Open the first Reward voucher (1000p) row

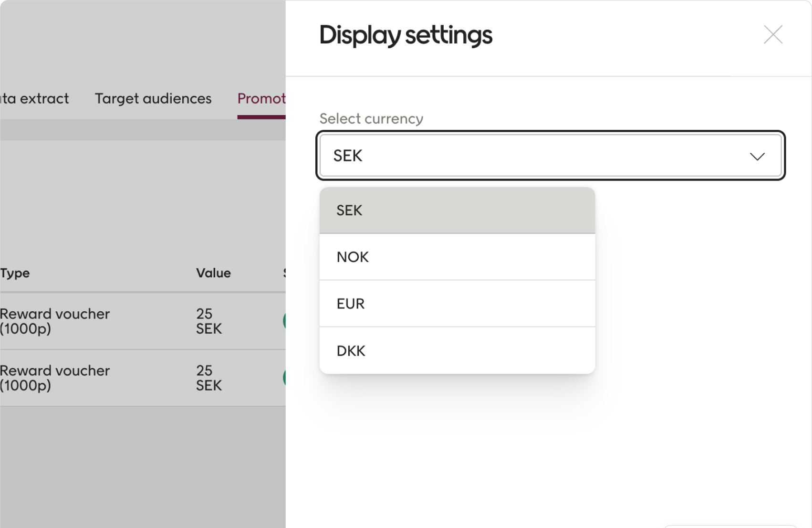55,321
